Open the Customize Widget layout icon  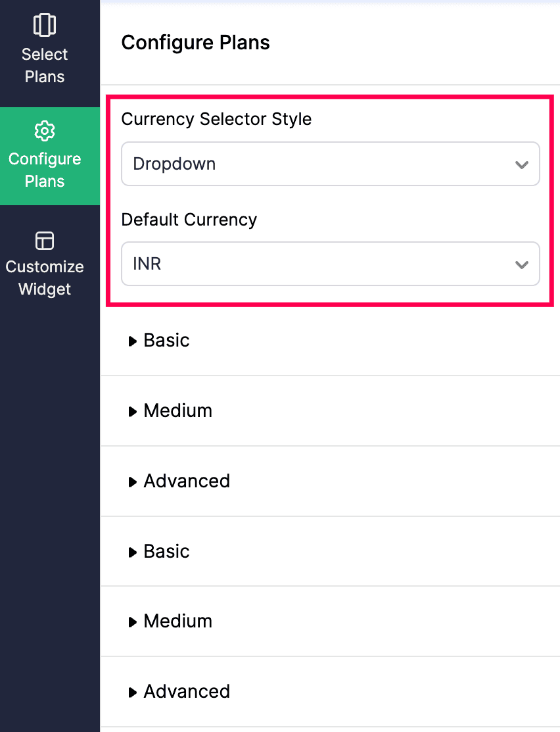[x=44, y=240]
